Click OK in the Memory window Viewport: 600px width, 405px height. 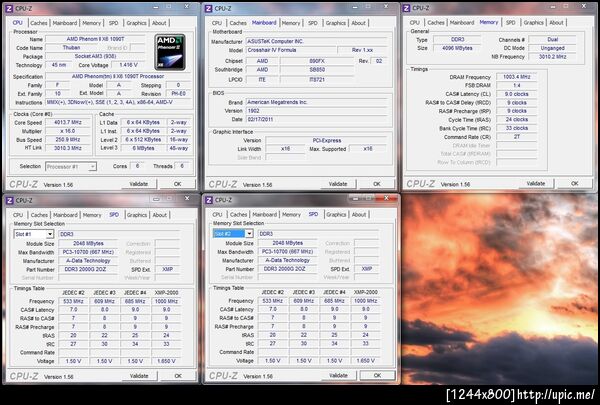pos(575,184)
